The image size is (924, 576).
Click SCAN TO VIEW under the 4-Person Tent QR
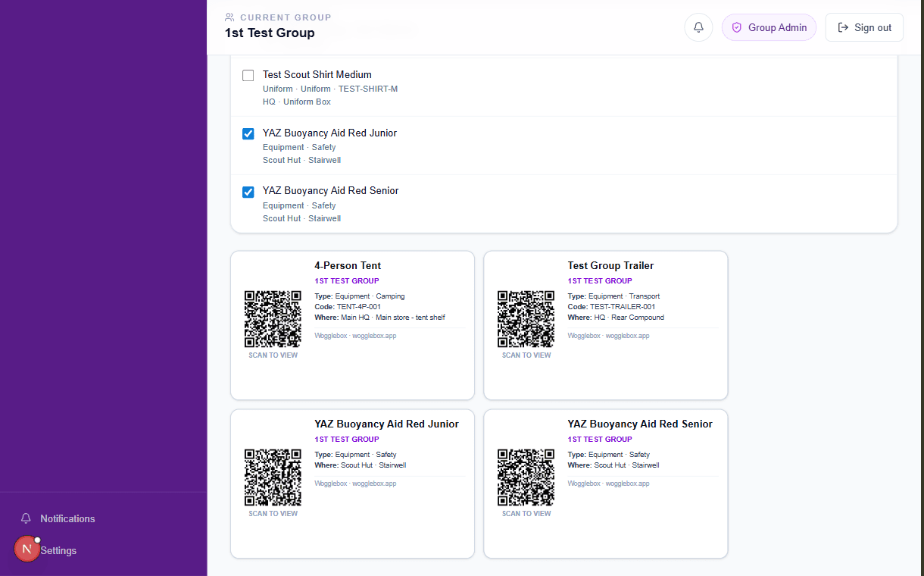[x=273, y=355]
